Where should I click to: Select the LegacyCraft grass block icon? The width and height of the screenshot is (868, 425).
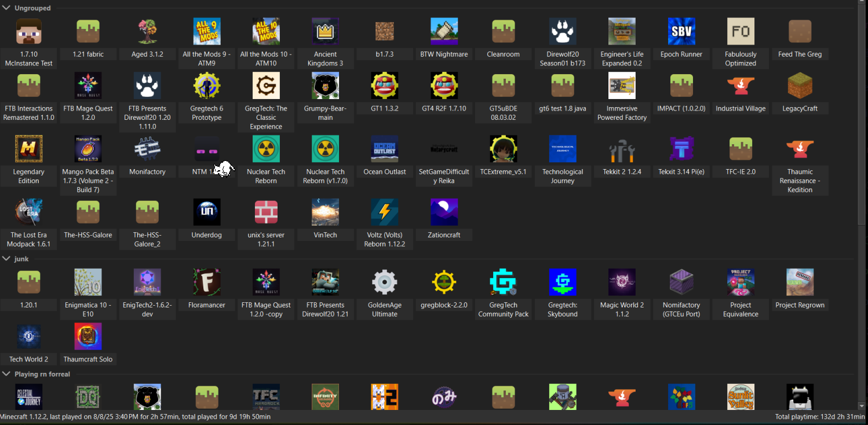tap(800, 86)
